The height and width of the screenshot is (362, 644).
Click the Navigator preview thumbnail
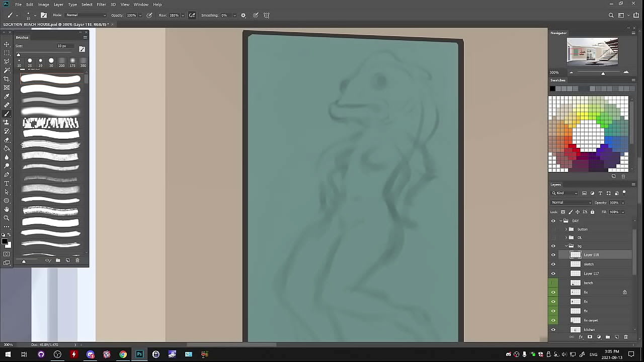point(592,51)
